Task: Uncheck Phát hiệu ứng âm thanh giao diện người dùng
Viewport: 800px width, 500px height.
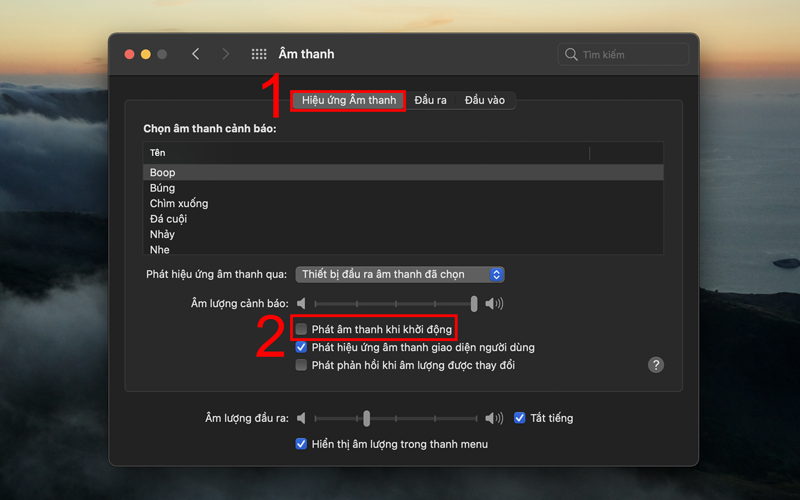Action: 301,347
